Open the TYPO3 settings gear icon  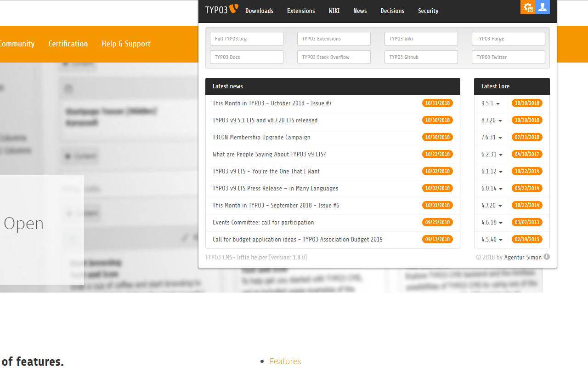coord(528,7)
